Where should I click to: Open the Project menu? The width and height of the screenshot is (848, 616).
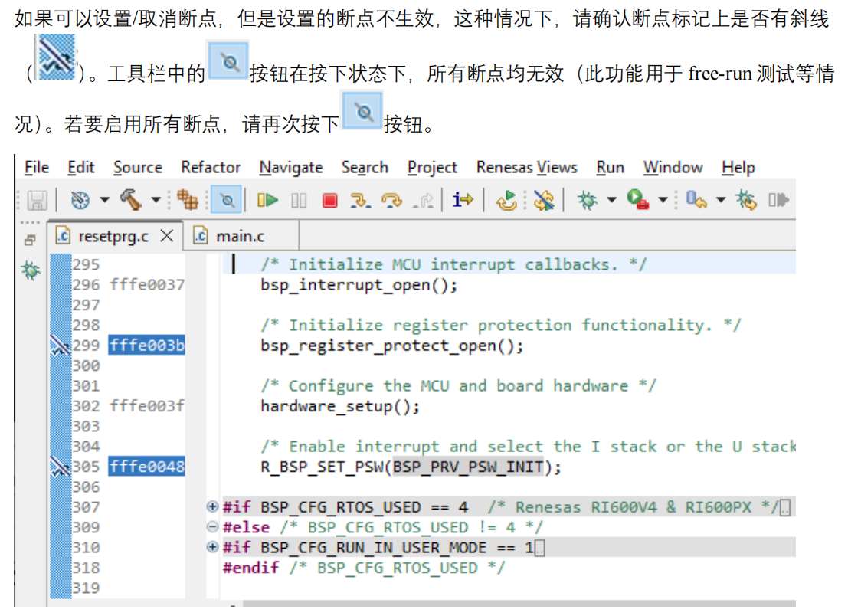pos(432,169)
